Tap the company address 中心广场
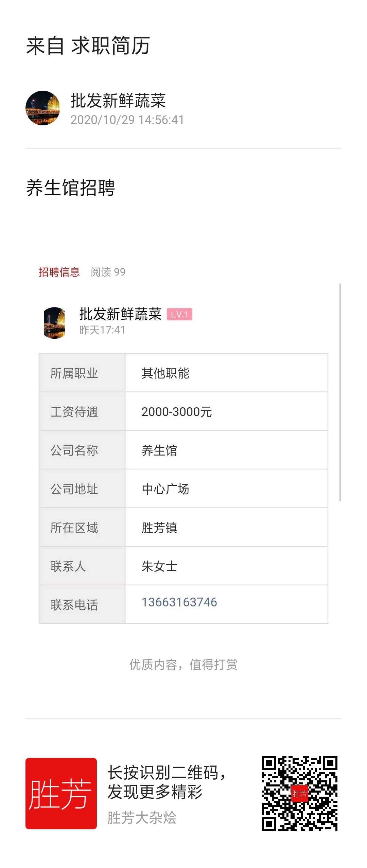 165,489
